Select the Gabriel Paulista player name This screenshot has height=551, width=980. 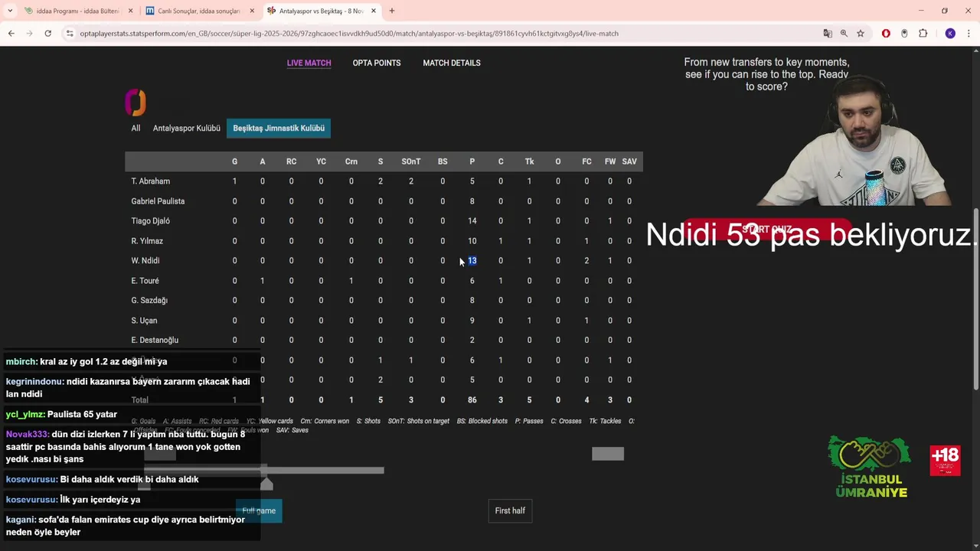158,201
